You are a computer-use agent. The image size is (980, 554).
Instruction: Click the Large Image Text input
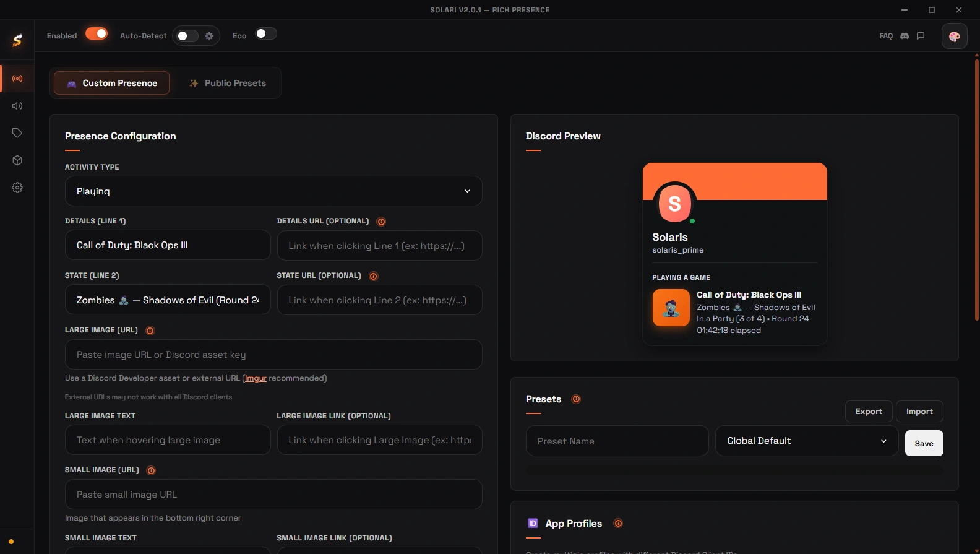(x=168, y=440)
